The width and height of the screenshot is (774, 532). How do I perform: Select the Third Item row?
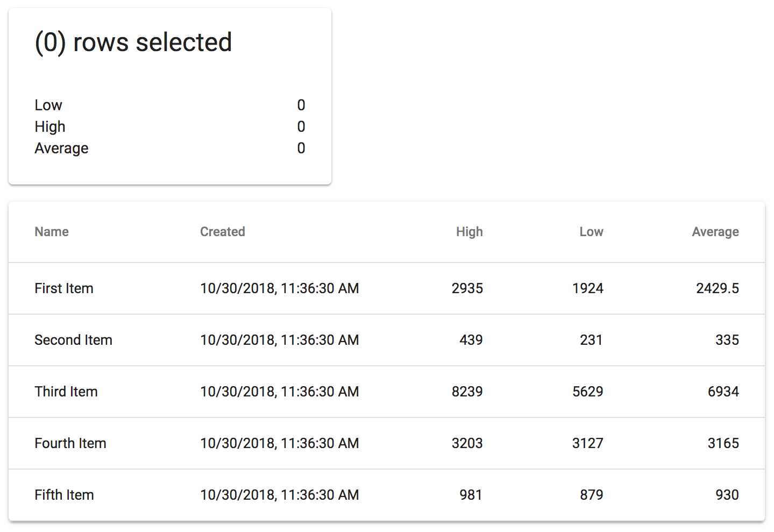(x=66, y=392)
